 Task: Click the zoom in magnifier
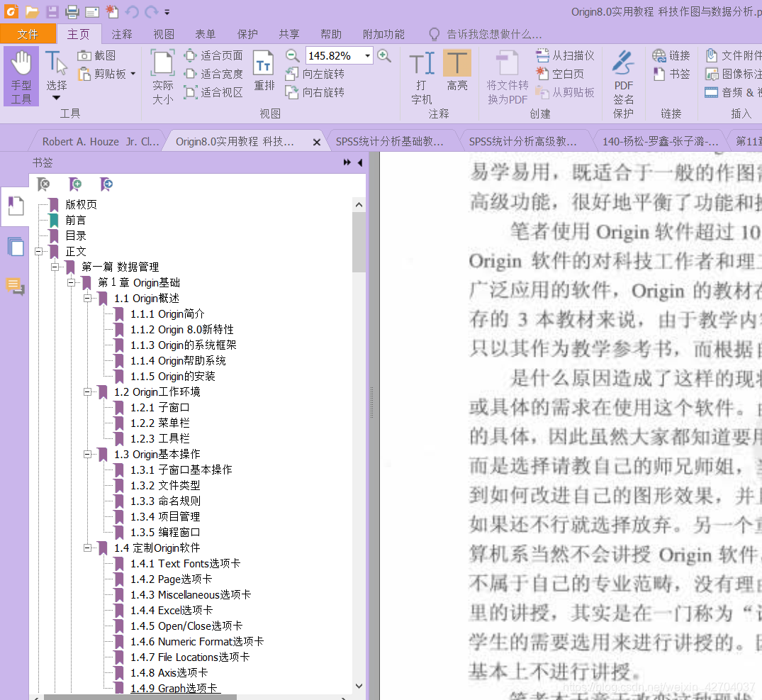point(384,56)
